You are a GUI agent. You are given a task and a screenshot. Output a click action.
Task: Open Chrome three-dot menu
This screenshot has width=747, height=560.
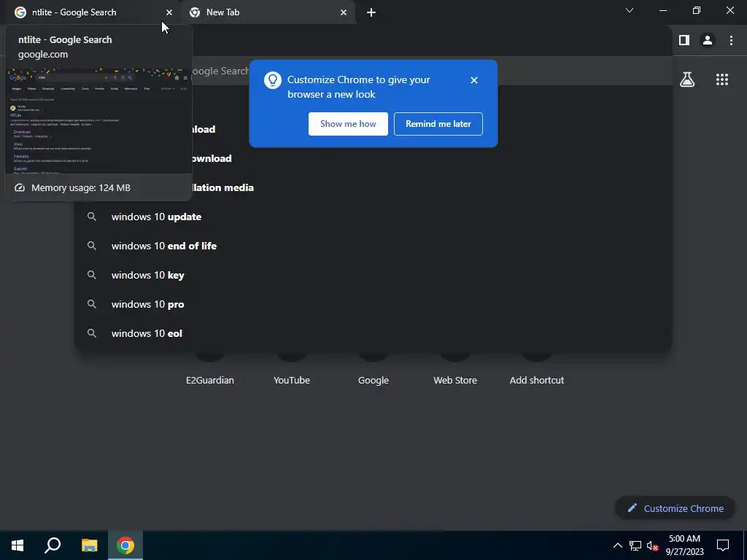tap(731, 41)
